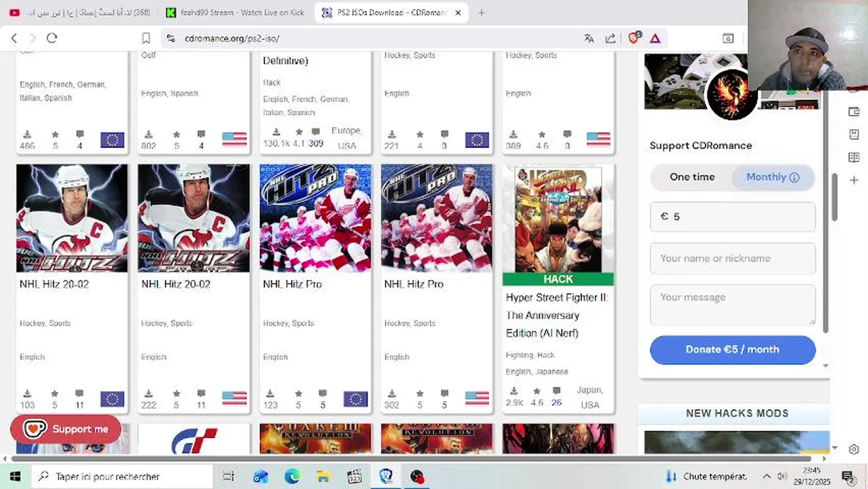Click the Windows search box Taper ici
The width and height of the screenshot is (868, 489).
point(122,477)
